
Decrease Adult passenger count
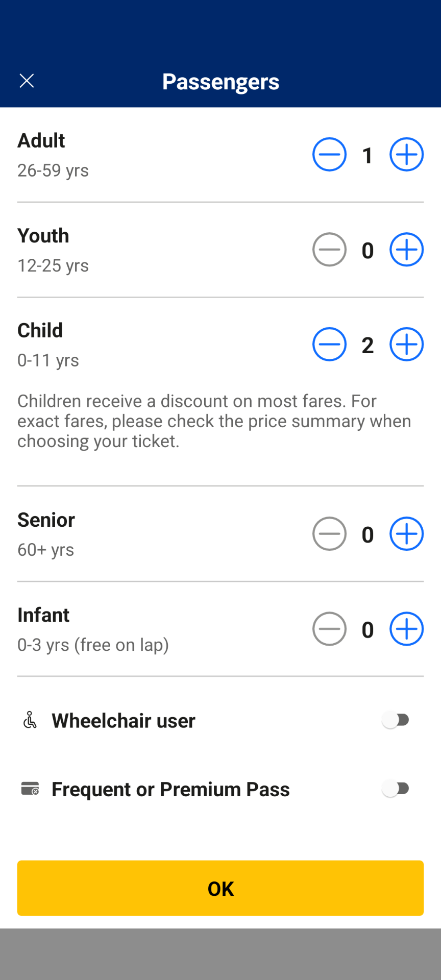(329, 155)
